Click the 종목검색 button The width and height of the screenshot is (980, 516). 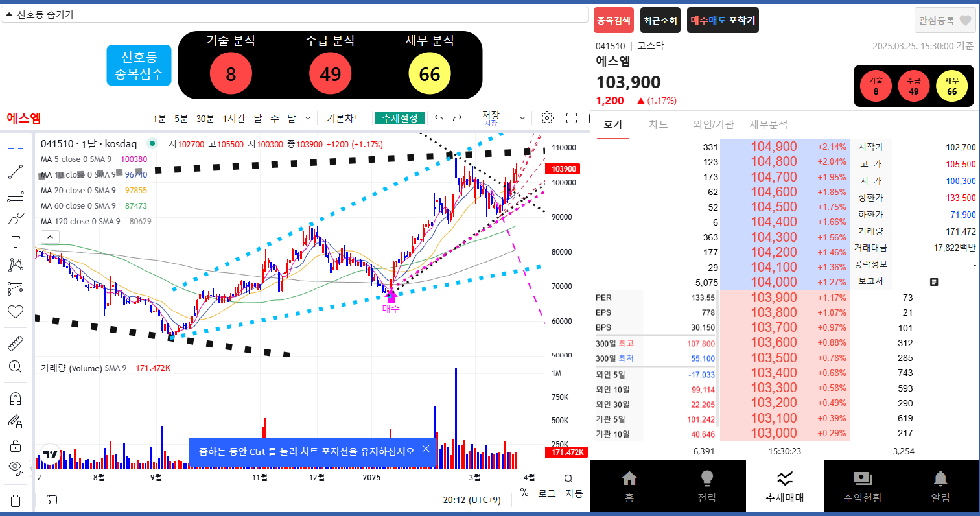click(615, 20)
